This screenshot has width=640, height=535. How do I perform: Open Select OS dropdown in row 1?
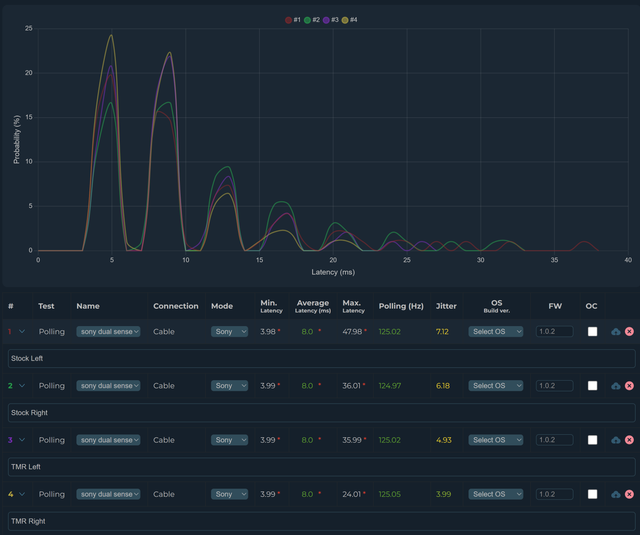[x=496, y=332]
